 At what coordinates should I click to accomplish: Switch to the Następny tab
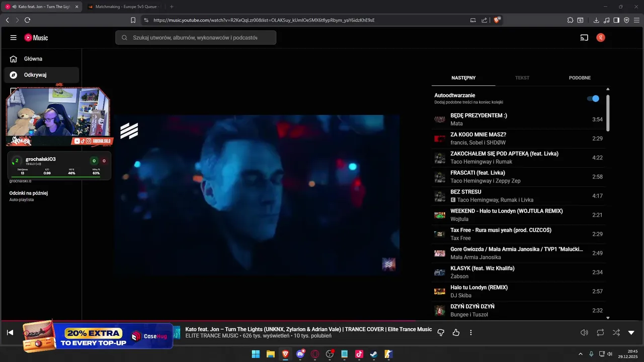(463, 78)
